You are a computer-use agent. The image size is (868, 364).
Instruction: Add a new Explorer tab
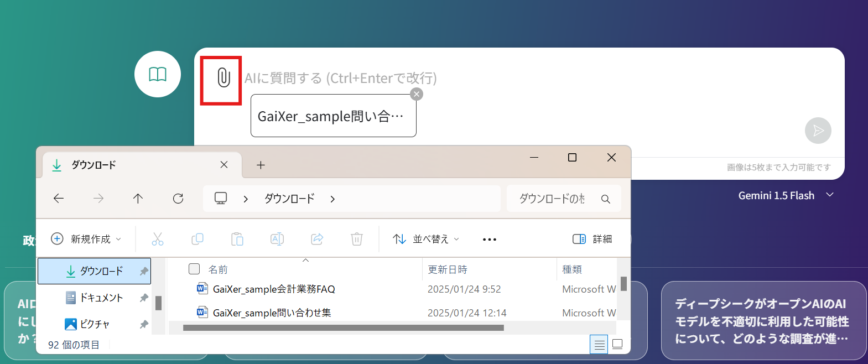tap(261, 165)
